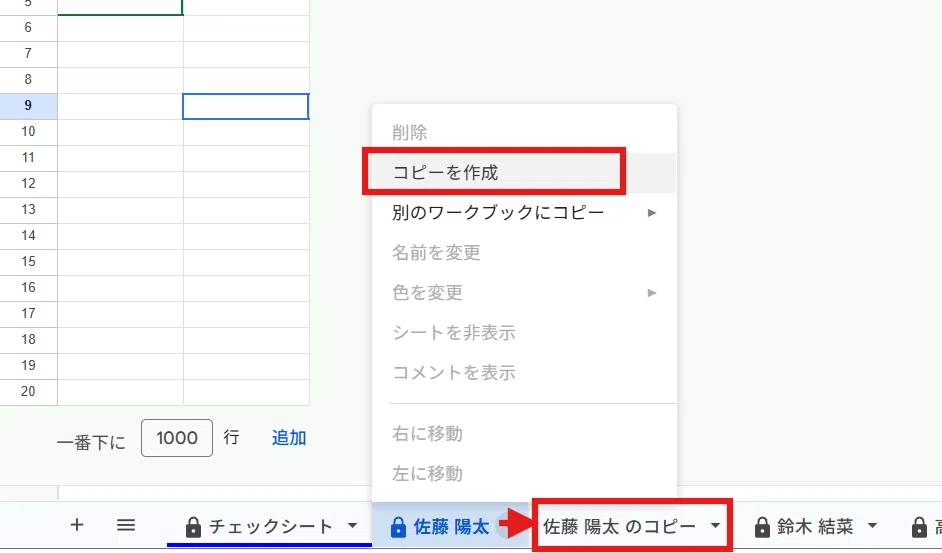Choose 削除 from context menu
This screenshot has height=553, width=942.
point(524,132)
